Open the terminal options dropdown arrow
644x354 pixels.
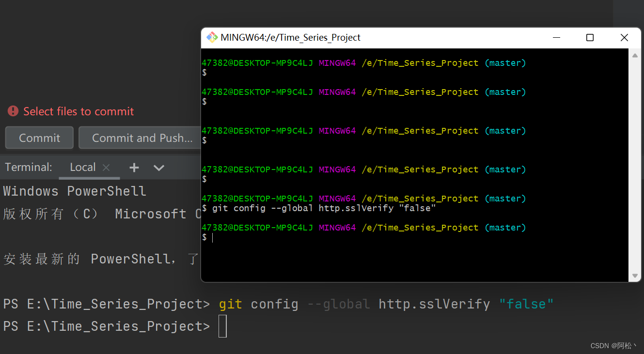pos(159,168)
